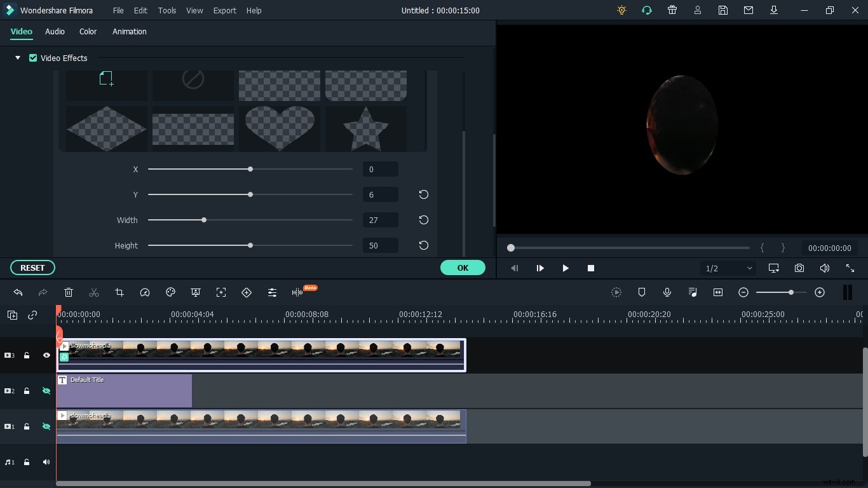This screenshot has width=868, height=488.
Task: Open the audio waveform Beta tool
Action: 297,292
